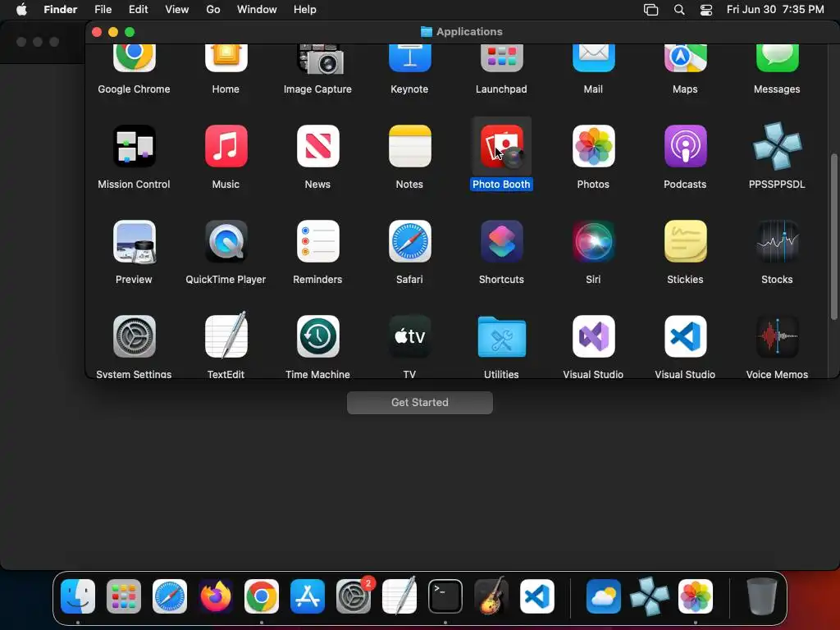840x630 pixels.
Task: Select Launchpad in the Applications window
Action: (501, 58)
